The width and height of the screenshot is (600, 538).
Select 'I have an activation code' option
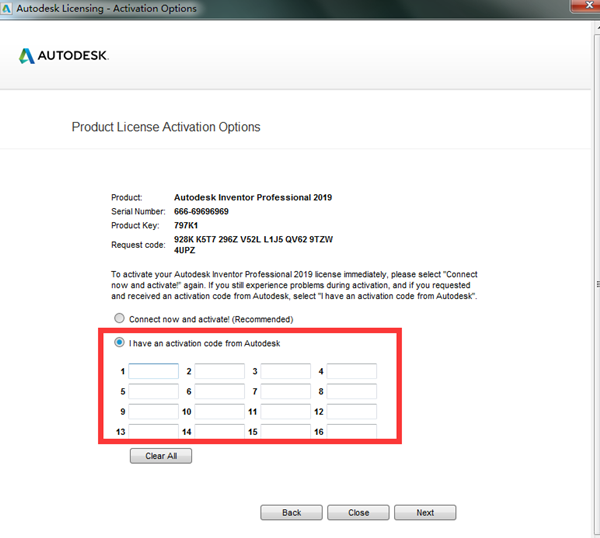[x=120, y=343]
